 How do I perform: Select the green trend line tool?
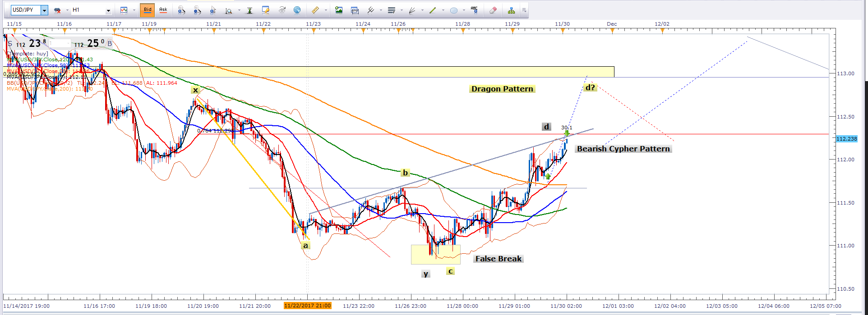[433, 10]
